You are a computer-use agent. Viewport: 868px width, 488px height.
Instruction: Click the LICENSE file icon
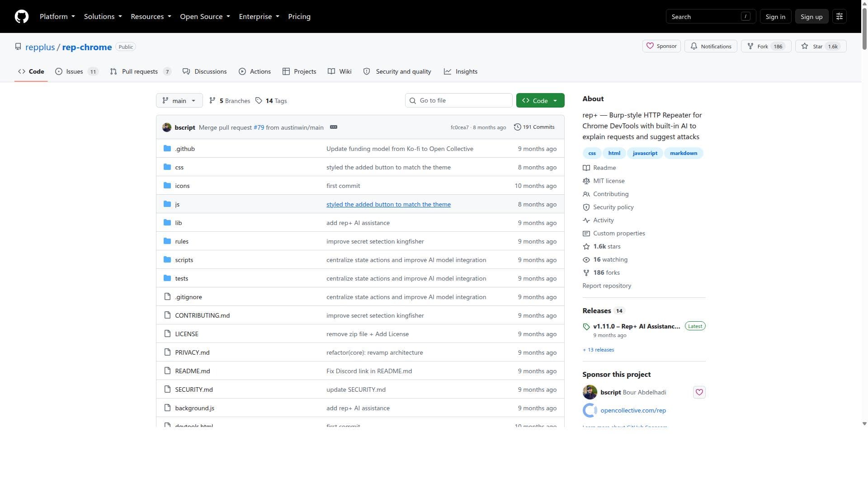point(167,334)
